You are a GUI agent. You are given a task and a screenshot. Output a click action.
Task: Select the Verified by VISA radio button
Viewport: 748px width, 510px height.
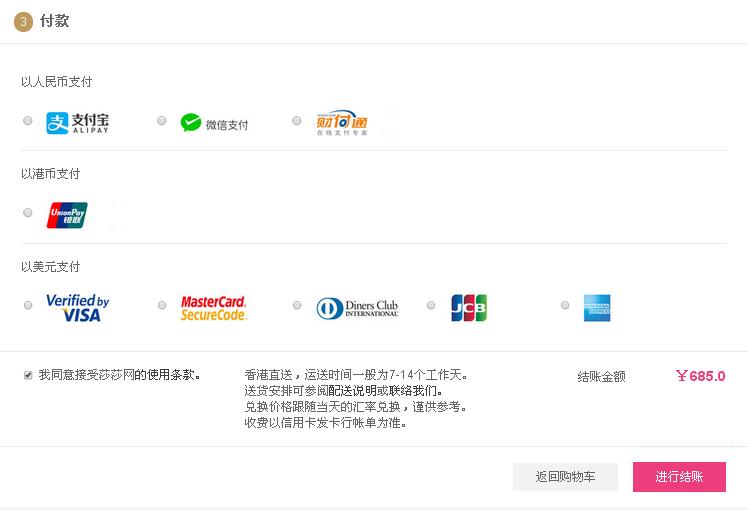coord(28,305)
